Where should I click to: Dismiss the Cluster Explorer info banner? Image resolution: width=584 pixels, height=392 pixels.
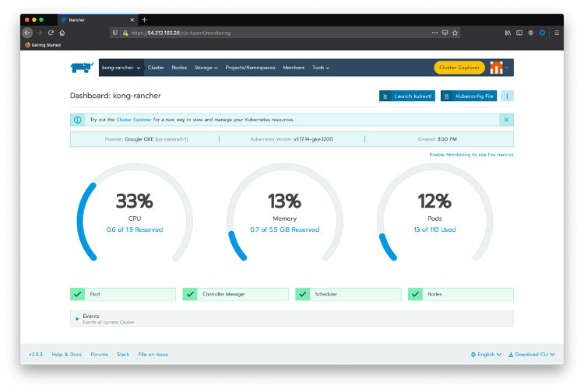pyautogui.click(x=506, y=120)
